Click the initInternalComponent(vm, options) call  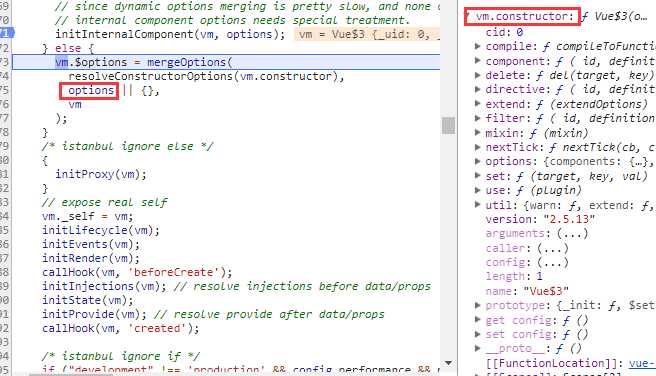pyautogui.click(x=170, y=34)
